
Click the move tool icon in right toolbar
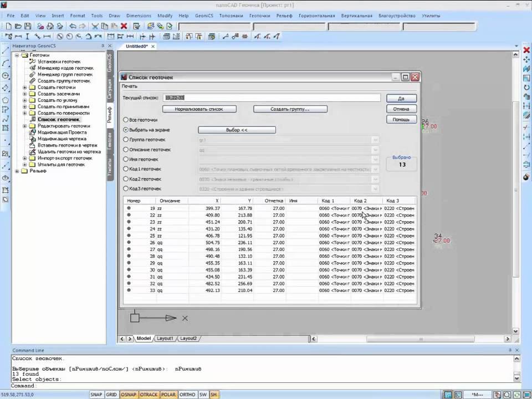(x=526, y=60)
